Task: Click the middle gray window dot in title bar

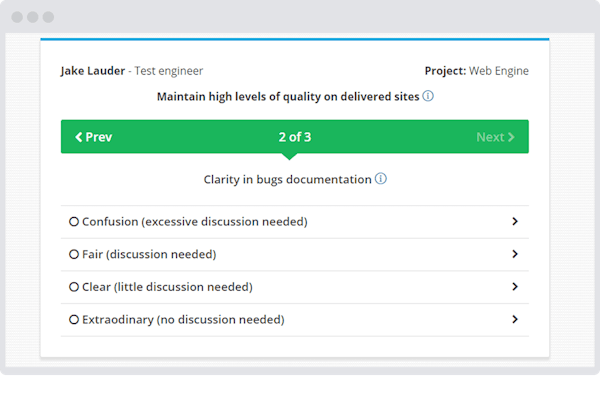Action: tap(33, 18)
